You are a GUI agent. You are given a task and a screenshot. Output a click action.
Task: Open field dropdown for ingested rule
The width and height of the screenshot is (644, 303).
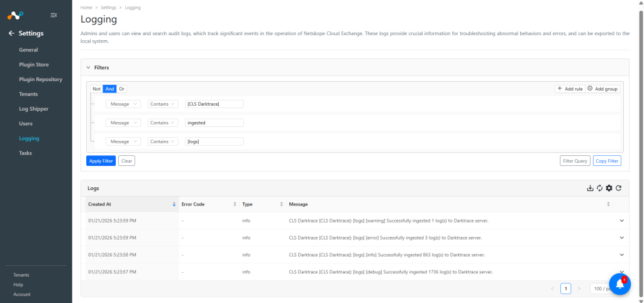tap(123, 123)
